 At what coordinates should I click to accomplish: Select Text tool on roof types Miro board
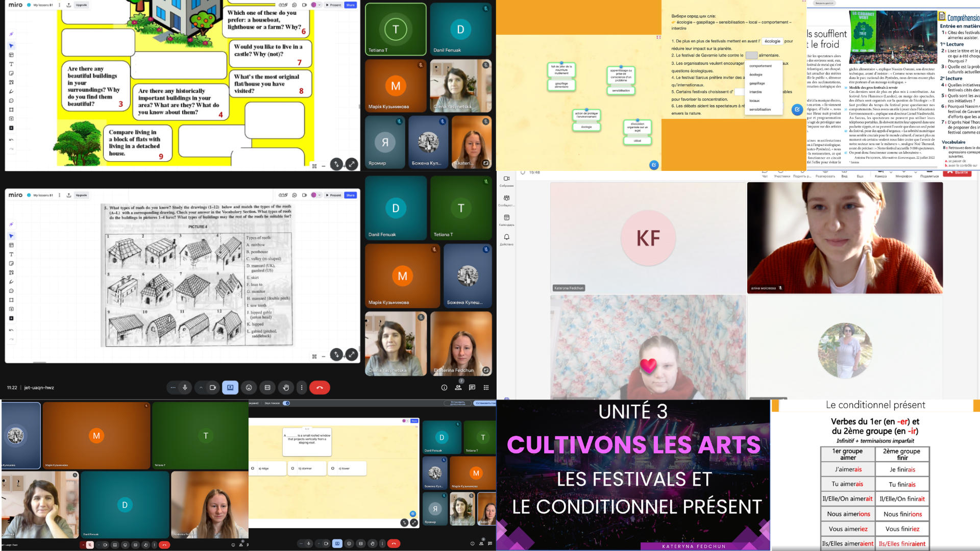tap(11, 254)
